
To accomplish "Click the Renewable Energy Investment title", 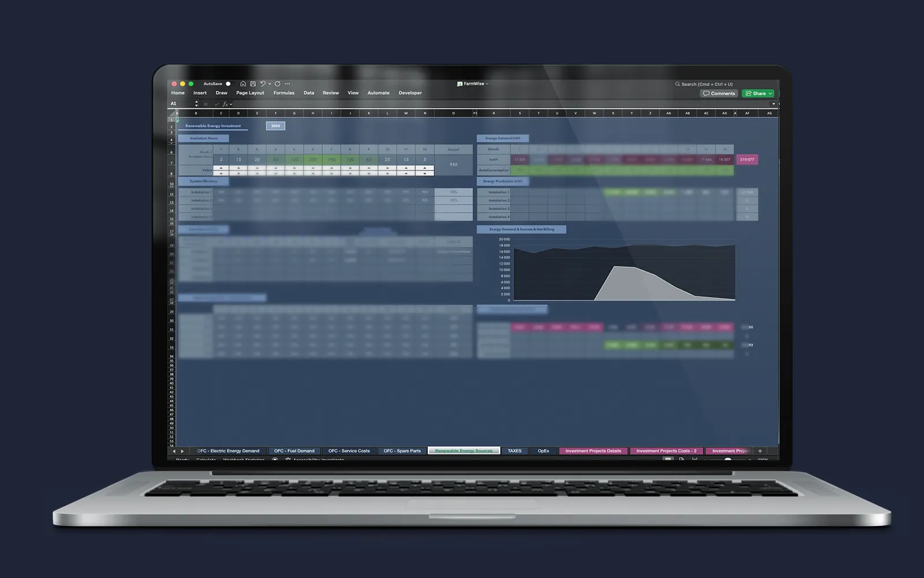I will (213, 125).
